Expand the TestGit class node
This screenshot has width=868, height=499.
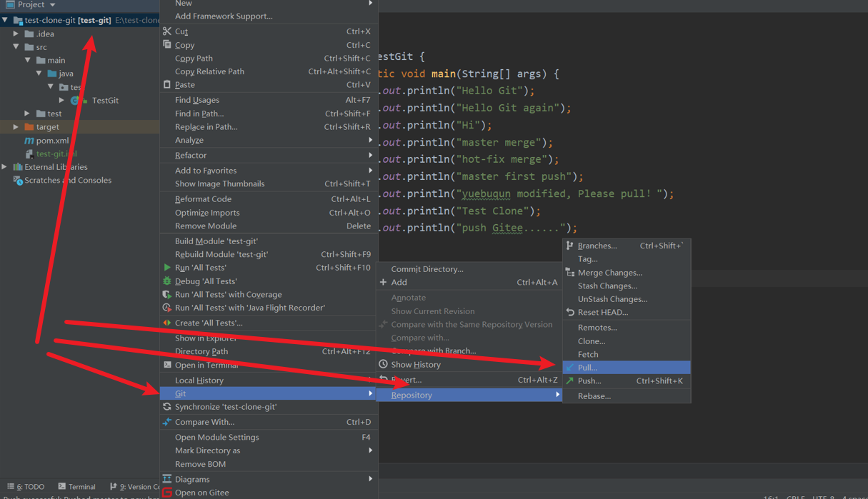point(62,101)
